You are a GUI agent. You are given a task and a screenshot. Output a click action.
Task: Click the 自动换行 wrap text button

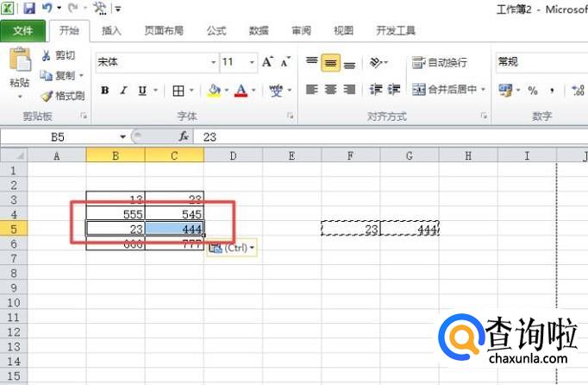coord(439,62)
